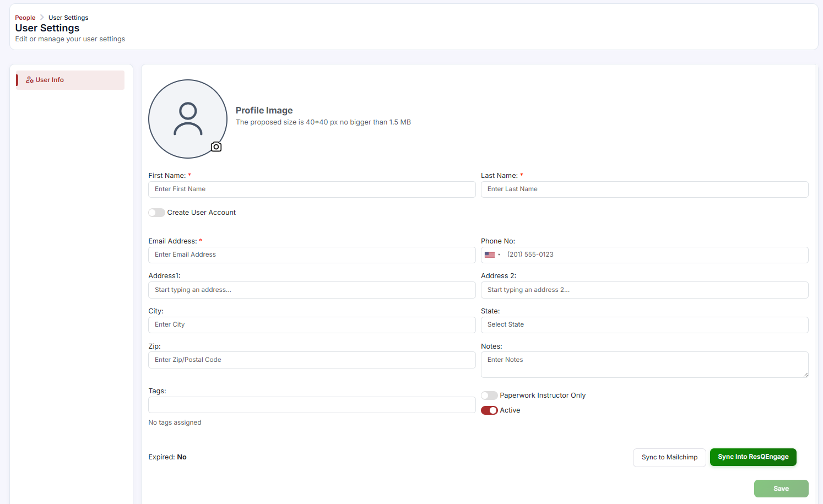This screenshot has width=823, height=504.
Task: Click the User Settings breadcrumb text
Action: (x=68, y=18)
